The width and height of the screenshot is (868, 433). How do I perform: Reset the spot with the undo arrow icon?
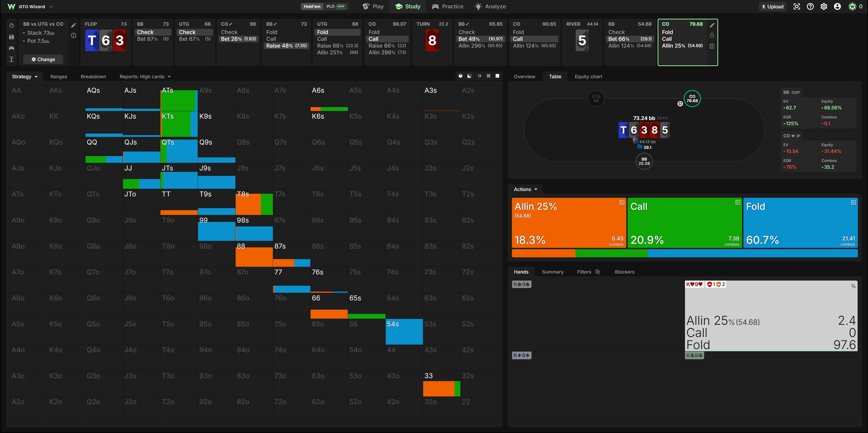pos(12,25)
